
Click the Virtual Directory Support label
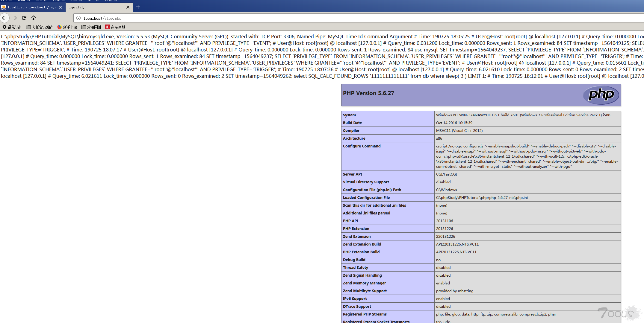pos(366,182)
